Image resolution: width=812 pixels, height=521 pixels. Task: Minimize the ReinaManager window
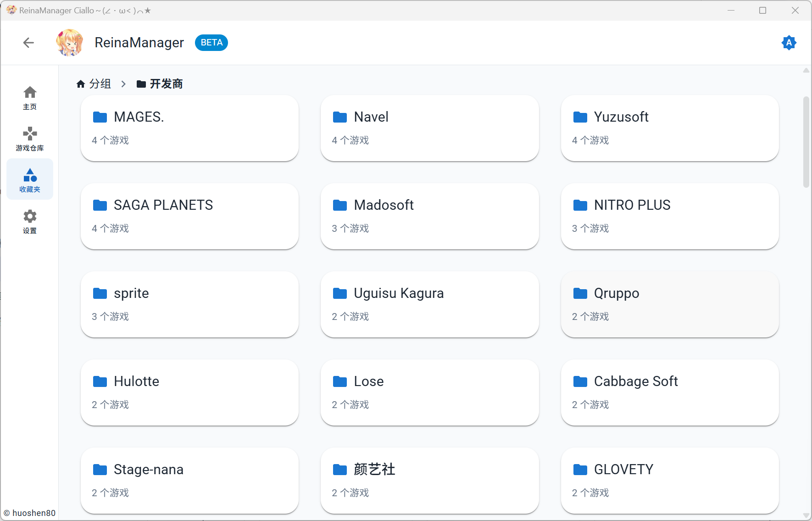[731, 10]
